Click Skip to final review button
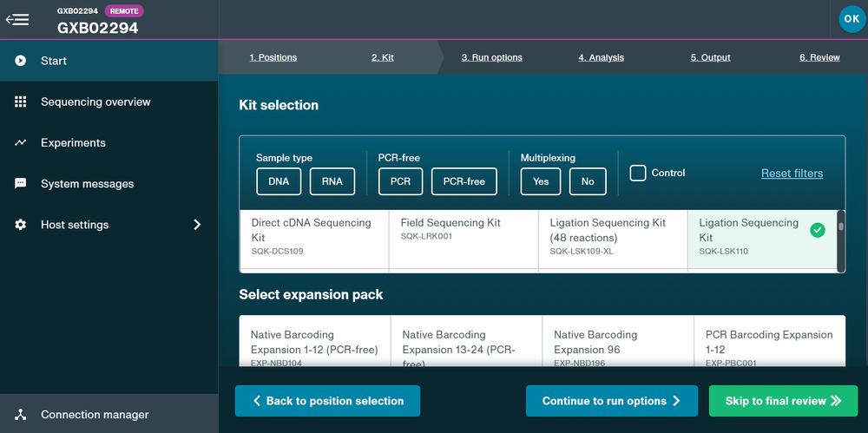Viewport: 868px width, 433px height. (x=783, y=401)
